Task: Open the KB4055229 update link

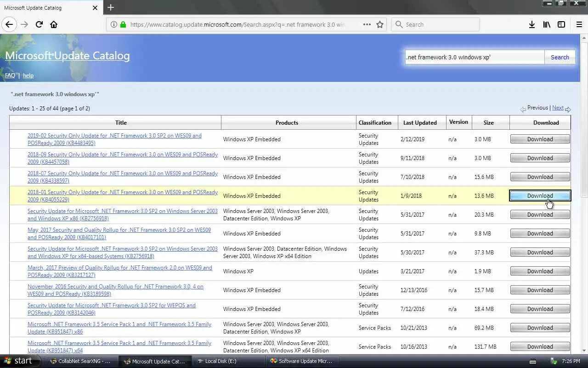Action: pyautogui.click(x=123, y=196)
